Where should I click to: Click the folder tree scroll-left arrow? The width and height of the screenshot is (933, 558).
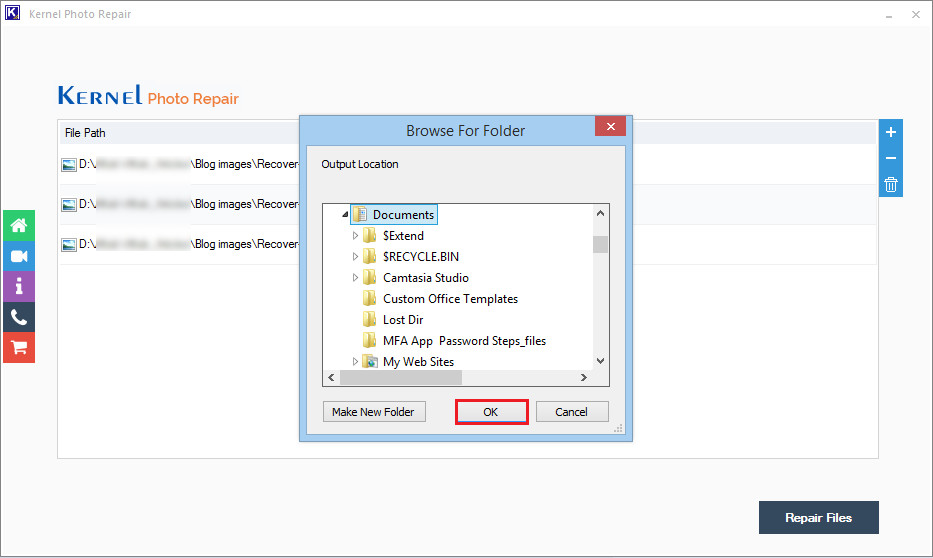pos(331,378)
